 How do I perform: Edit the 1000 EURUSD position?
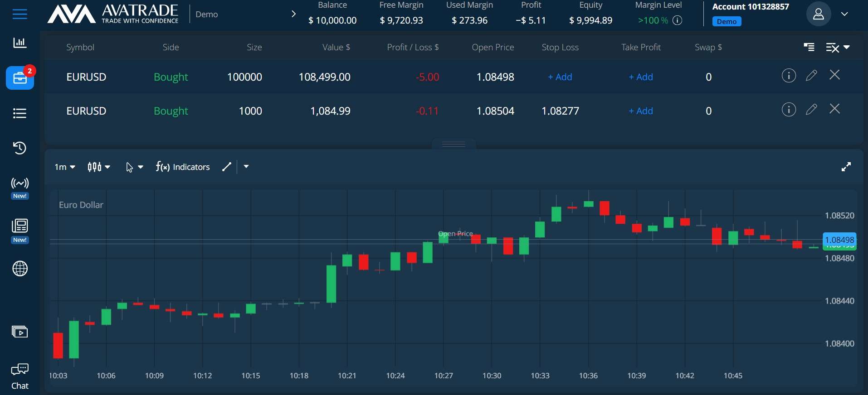pos(812,109)
